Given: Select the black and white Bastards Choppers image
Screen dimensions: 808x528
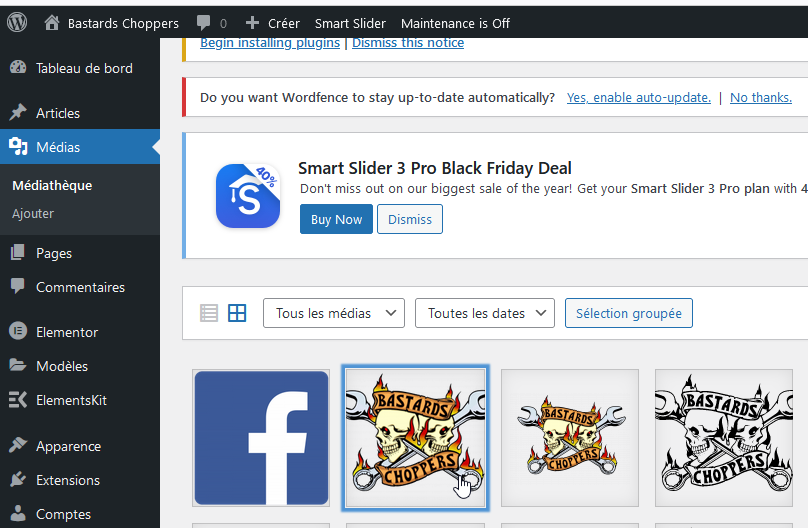Looking at the screenshot, I should click(x=723, y=438).
